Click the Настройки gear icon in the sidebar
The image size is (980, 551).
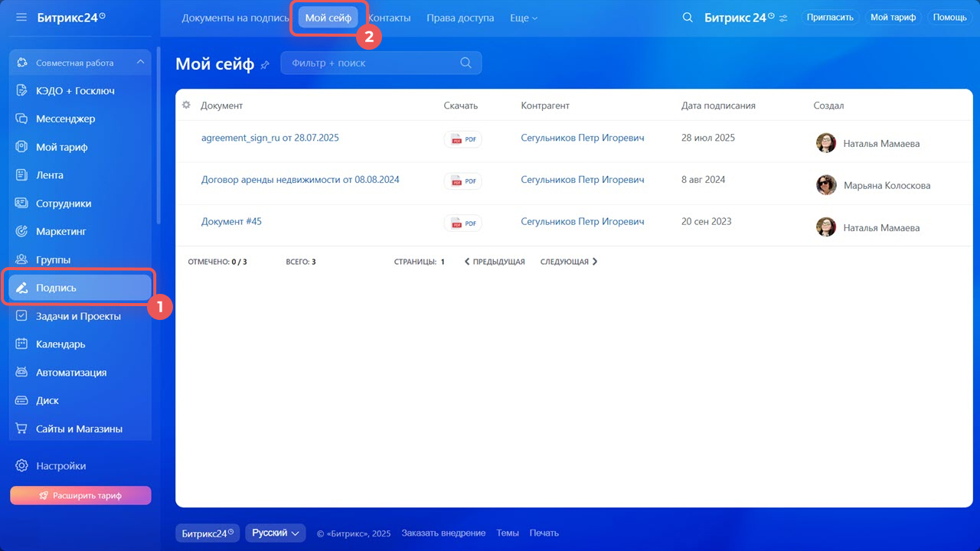click(21, 465)
